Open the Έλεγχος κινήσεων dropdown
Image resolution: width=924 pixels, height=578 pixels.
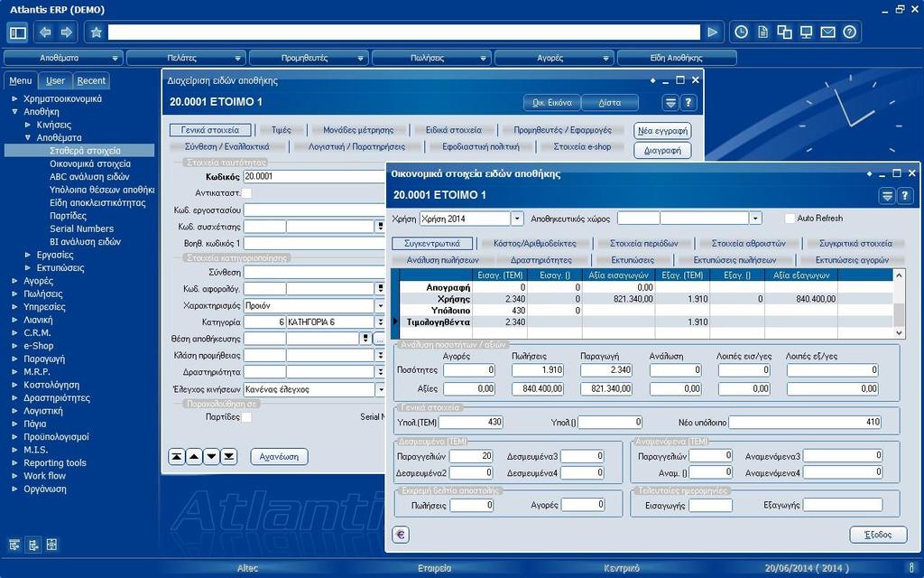tap(380, 389)
